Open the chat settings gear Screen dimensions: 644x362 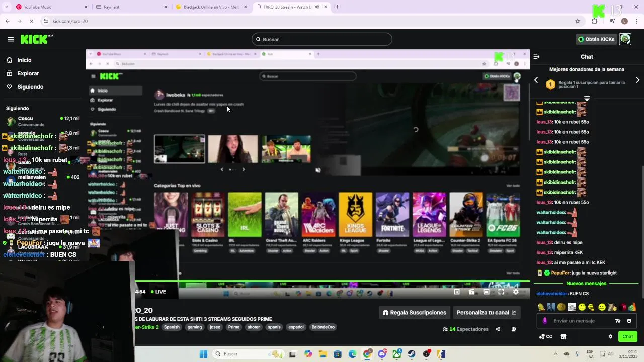point(610,336)
